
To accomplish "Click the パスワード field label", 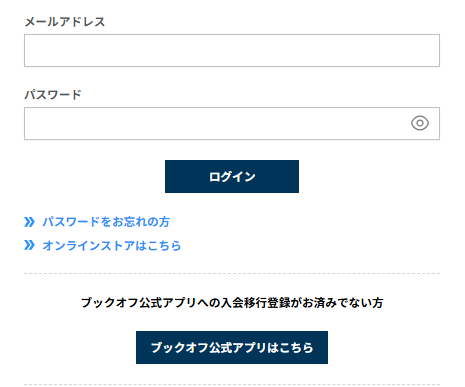I will [53, 95].
